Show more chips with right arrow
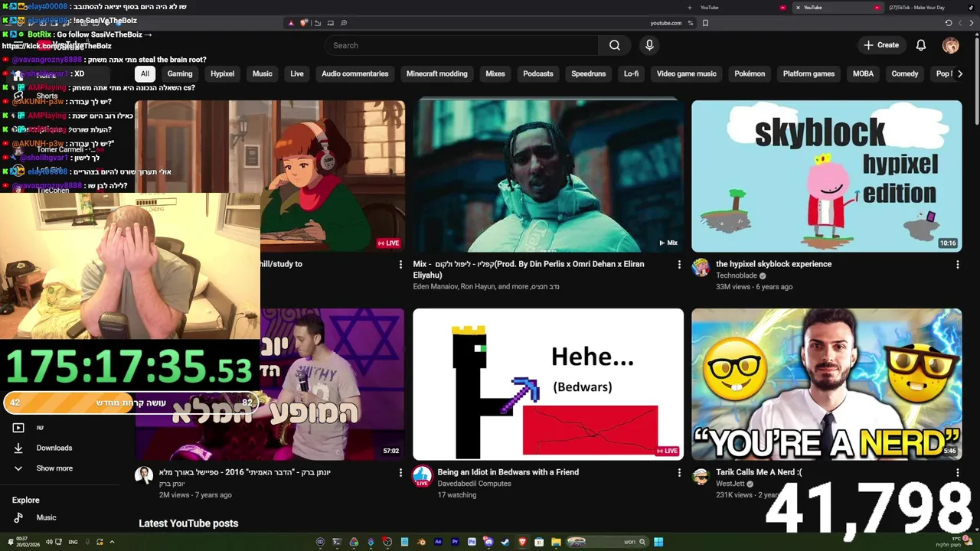This screenshot has height=551, width=980. pyautogui.click(x=960, y=73)
